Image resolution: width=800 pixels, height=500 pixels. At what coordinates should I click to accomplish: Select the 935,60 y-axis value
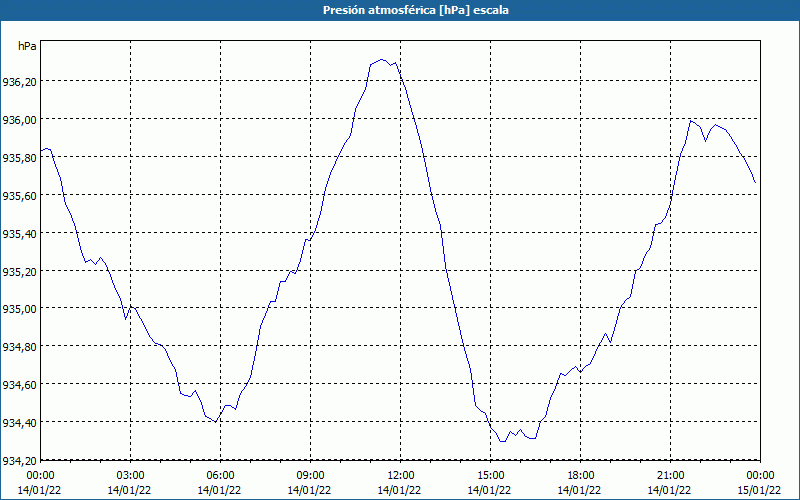pos(19,195)
